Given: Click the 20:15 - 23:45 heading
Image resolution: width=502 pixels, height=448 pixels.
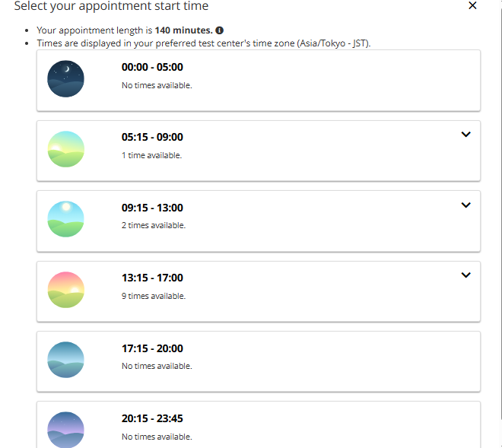Looking at the screenshot, I should click(x=152, y=418).
